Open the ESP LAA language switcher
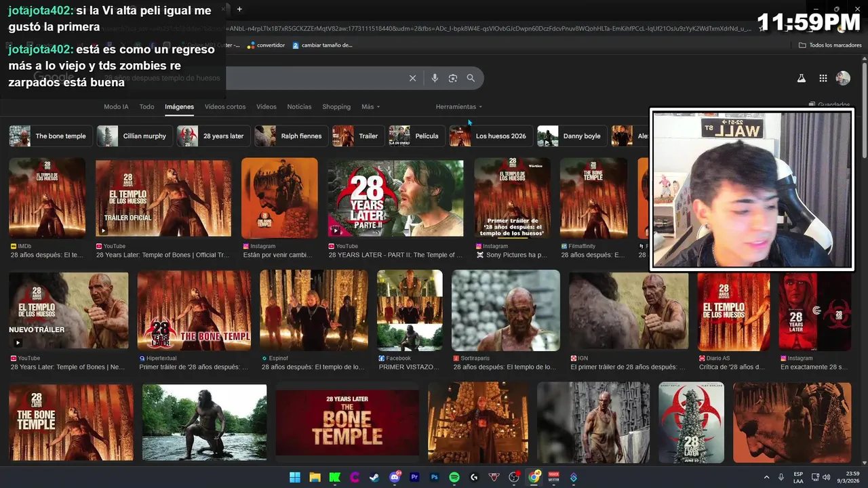Viewport: 868px width, 488px height. point(799,477)
